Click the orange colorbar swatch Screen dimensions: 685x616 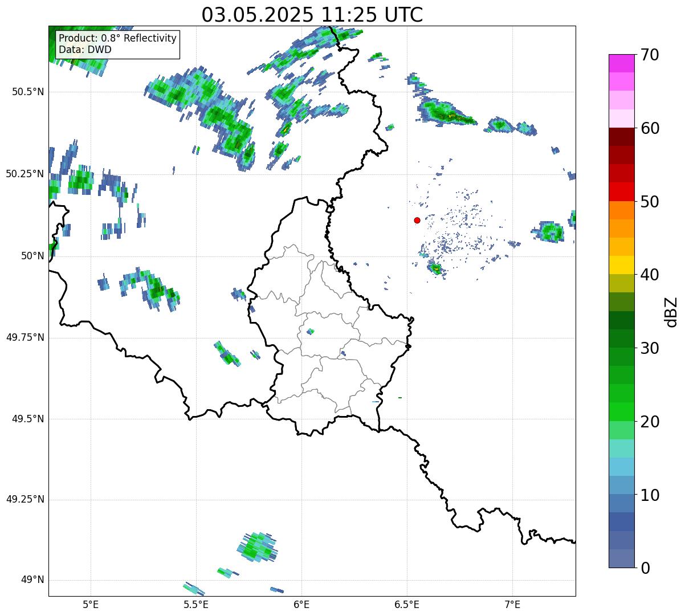[621, 210]
